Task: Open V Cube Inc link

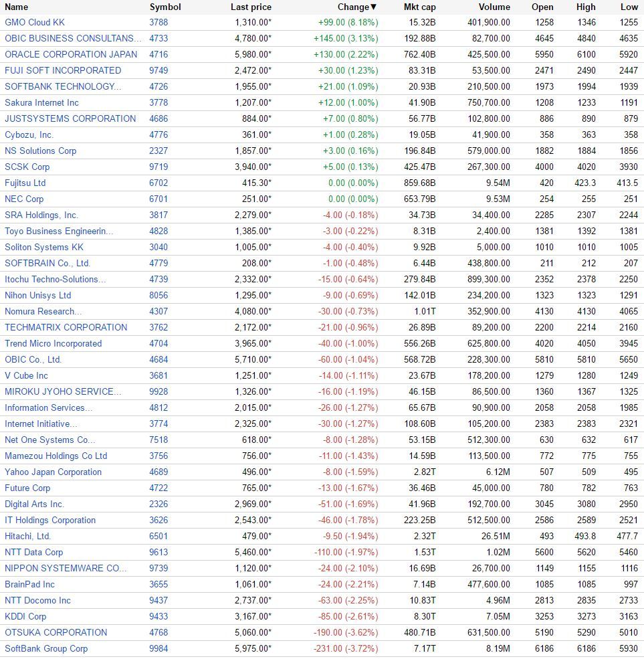Action: pyautogui.click(x=26, y=376)
